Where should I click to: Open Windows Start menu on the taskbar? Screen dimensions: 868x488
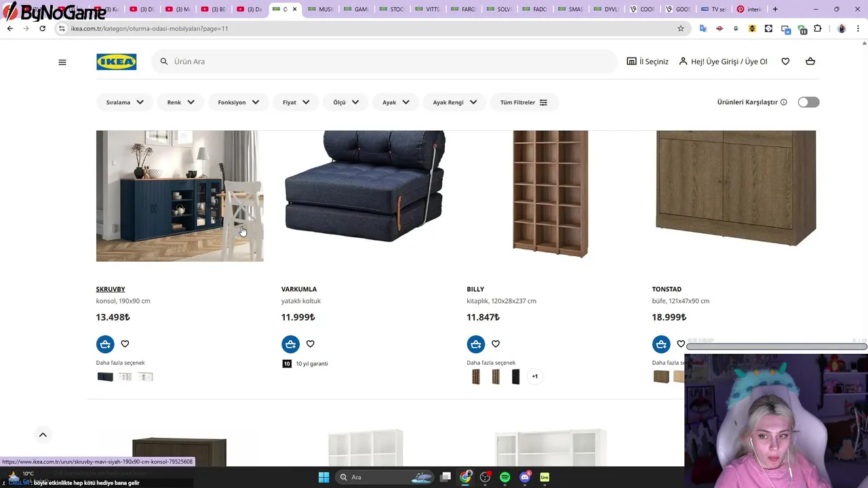click(323, 477)
